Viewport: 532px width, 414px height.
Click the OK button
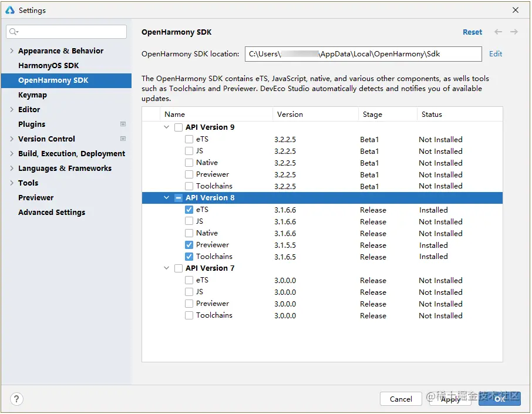500,399
